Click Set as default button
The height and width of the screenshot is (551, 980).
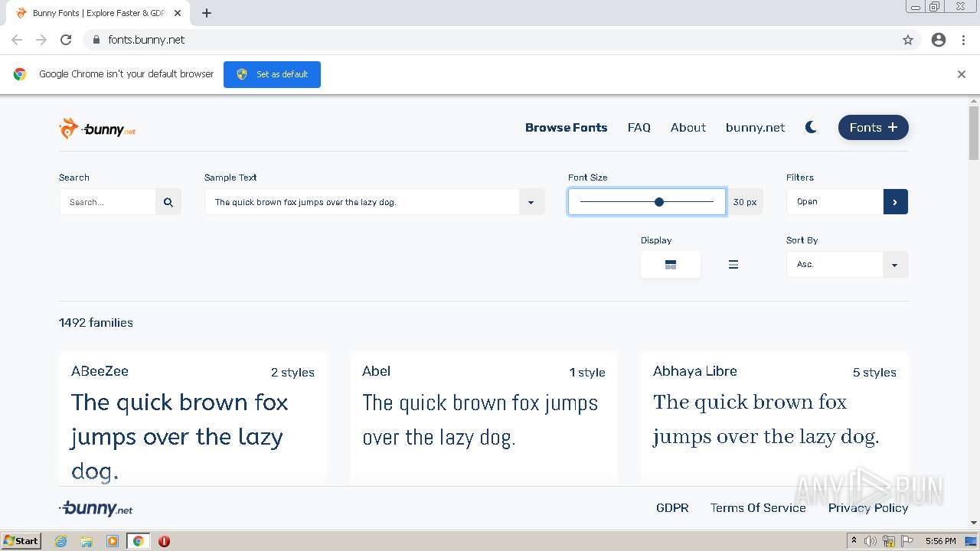coord(272,74)
